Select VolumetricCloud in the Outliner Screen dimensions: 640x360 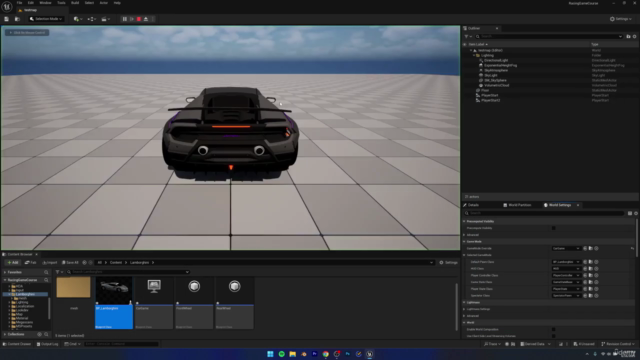pyautogui.click(x=497, y=85)
